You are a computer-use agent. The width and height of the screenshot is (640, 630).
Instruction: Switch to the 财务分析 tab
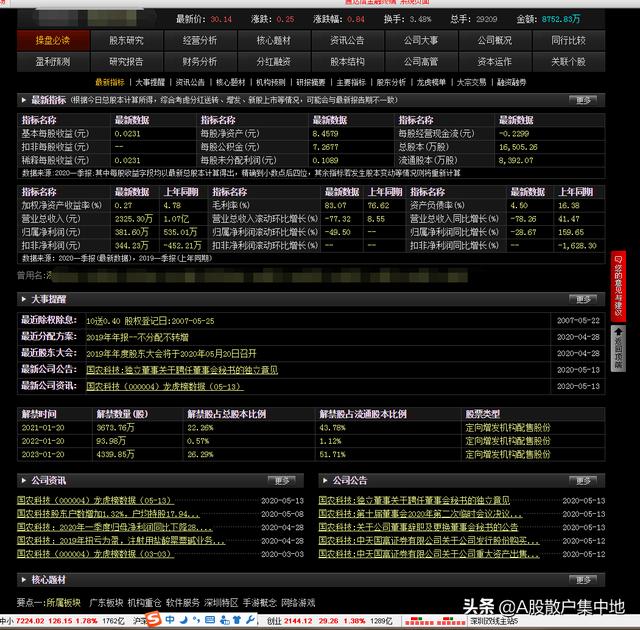click(x=200, y=62)
